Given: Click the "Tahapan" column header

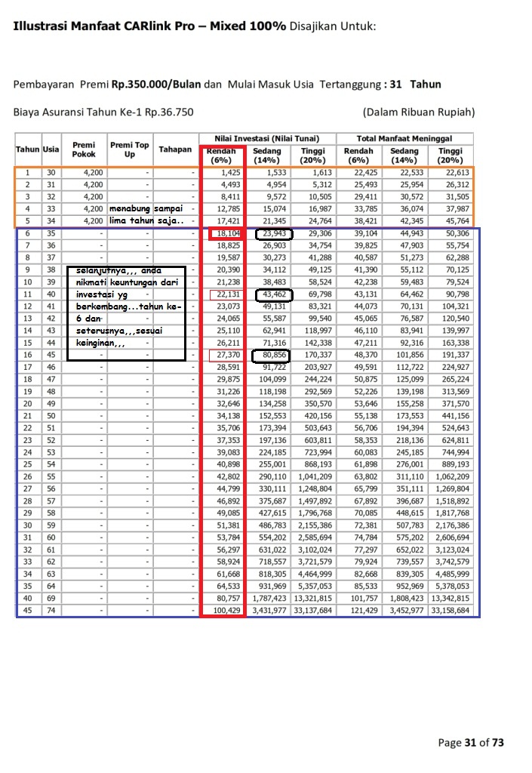Looking at the screenshot, I should click(175, 149).
